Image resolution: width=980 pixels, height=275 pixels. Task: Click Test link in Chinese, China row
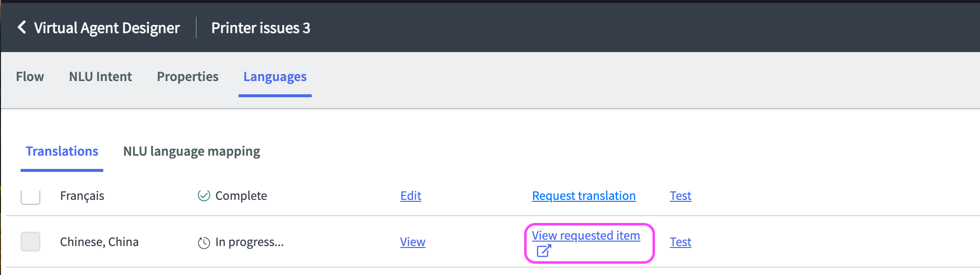pyautogui.click(x=680, y=242)
